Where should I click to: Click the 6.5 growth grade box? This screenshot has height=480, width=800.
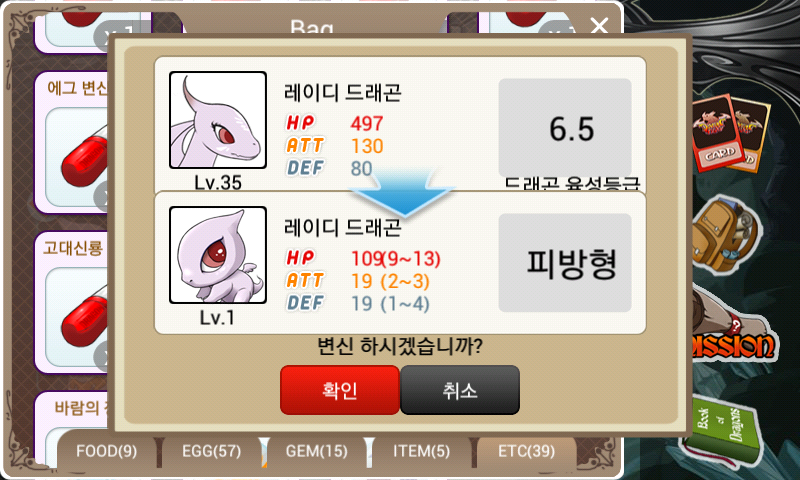[x=565, y=128]
